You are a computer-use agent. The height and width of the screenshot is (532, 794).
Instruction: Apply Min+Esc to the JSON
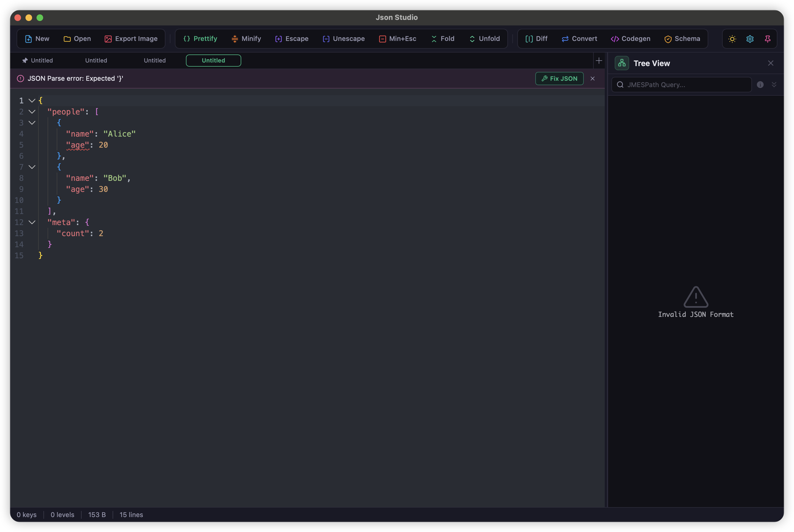pyautogui.click(x=398, y=39)
